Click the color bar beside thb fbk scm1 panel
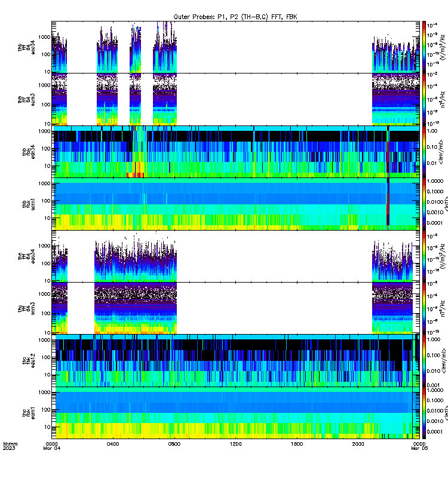 pyautogui.click(x=424, y=204)
